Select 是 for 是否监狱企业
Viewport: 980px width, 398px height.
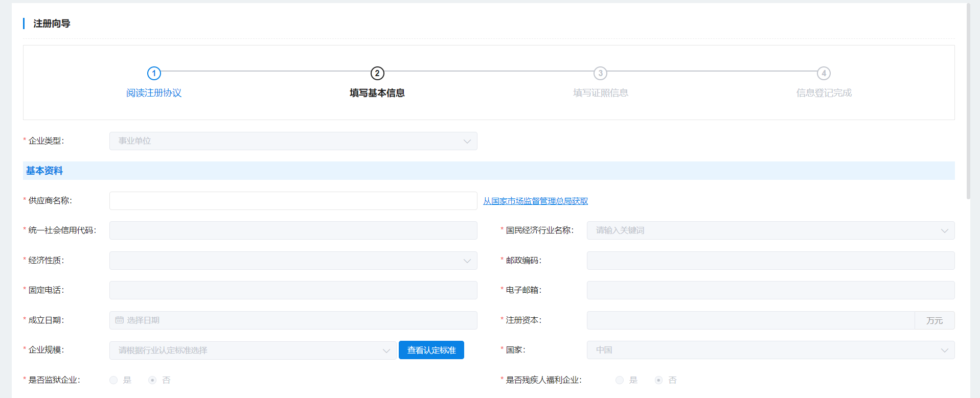click(x=113, y=380)
